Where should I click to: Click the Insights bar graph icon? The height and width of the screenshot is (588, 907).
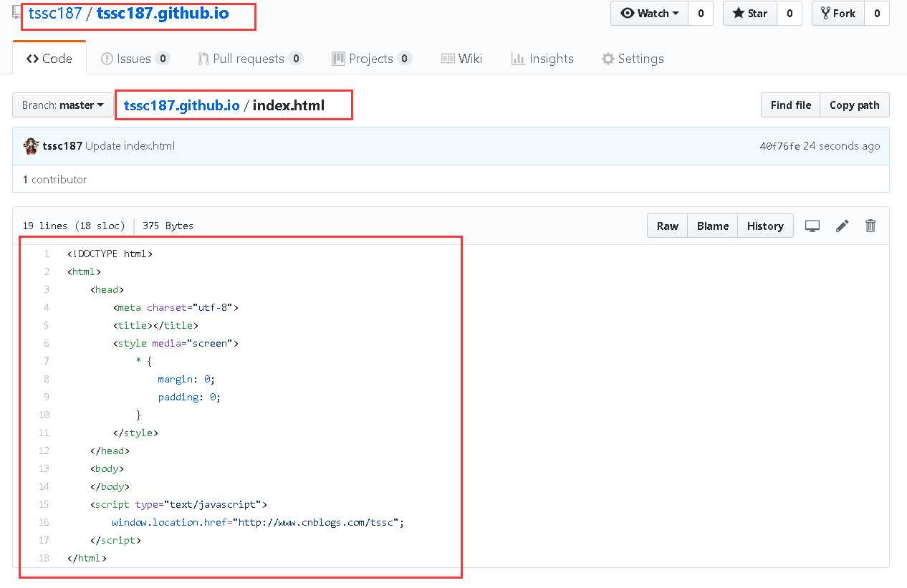[519, 59]
